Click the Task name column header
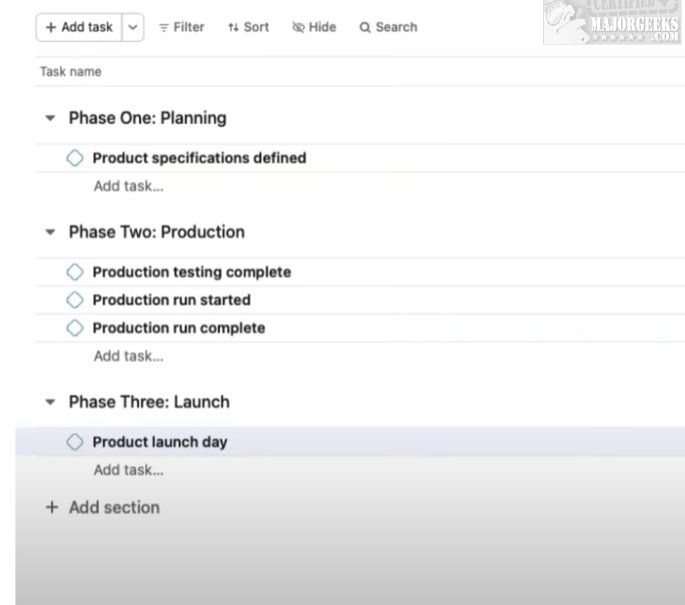This screenshot has width=685, height=605. coord(70,72)
